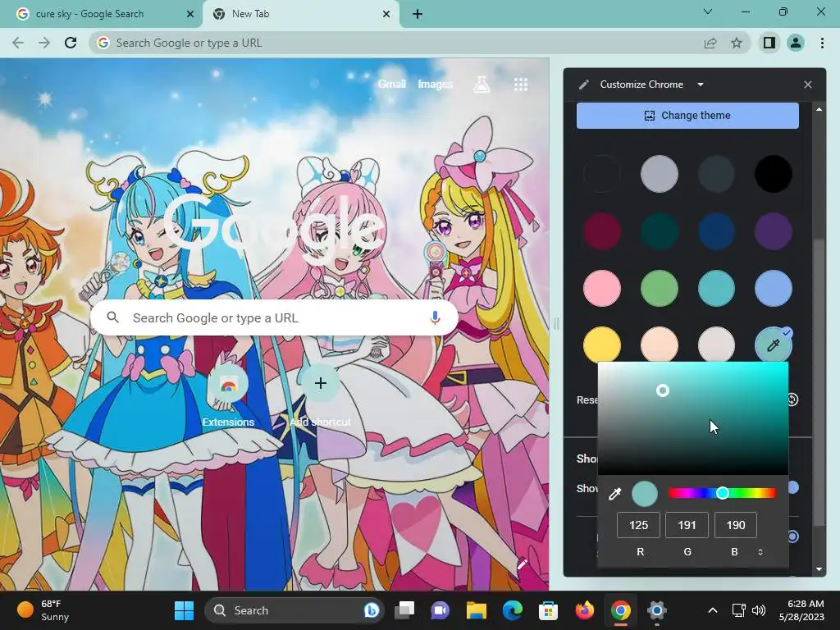
Task: Show hidden system tray icons
Action: tap(713, 610)
